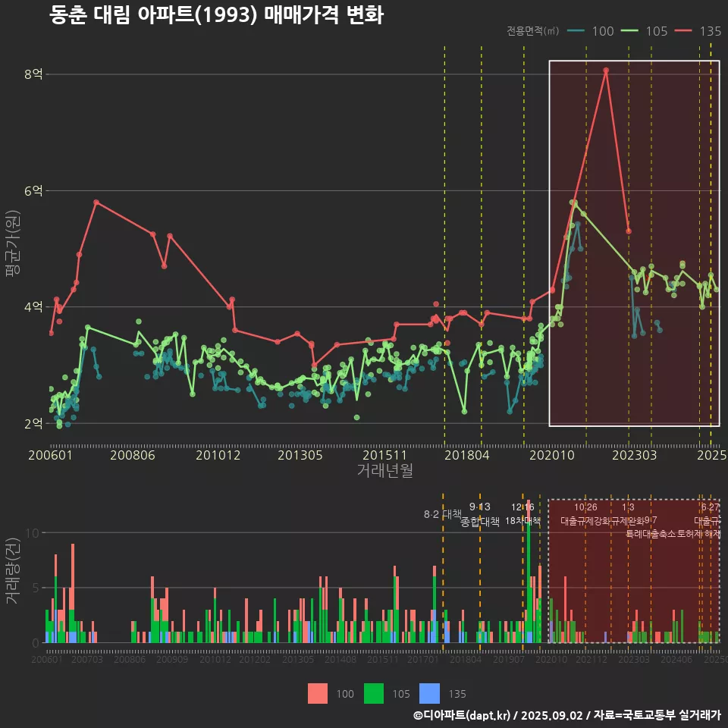Click the 10.26 대출규제강화 policy label
This screenshot has width=728, height=728.
pyautogui.click(x=585, y=514)
